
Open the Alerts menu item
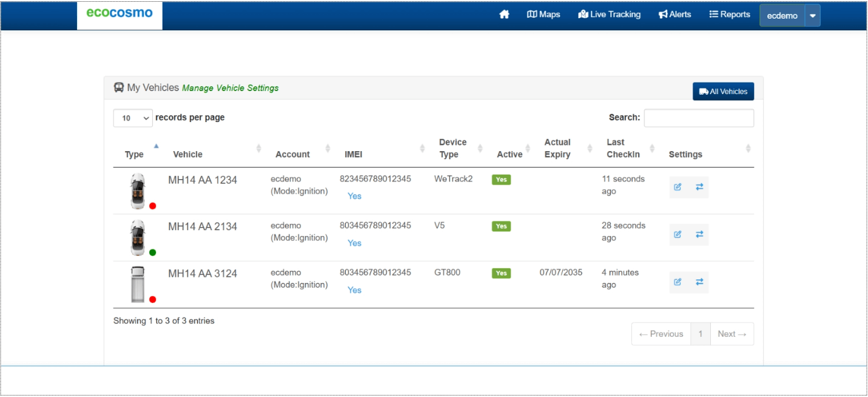pos(675,15)
